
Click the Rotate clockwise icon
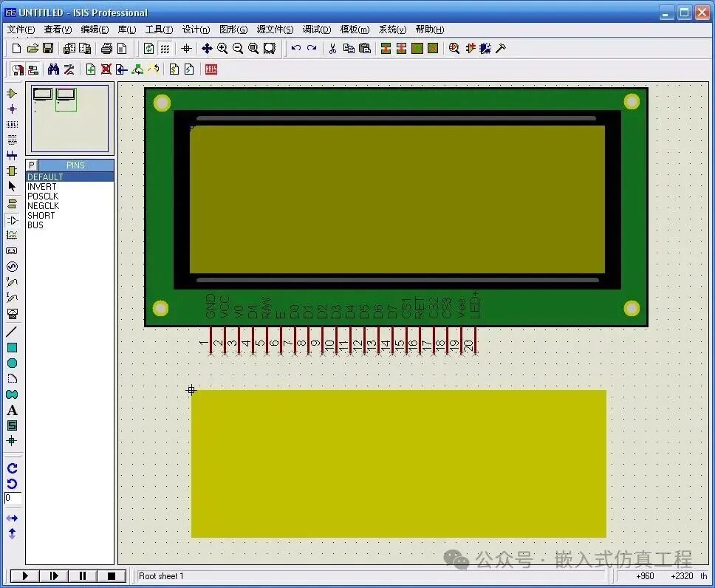tap(13, 468)
